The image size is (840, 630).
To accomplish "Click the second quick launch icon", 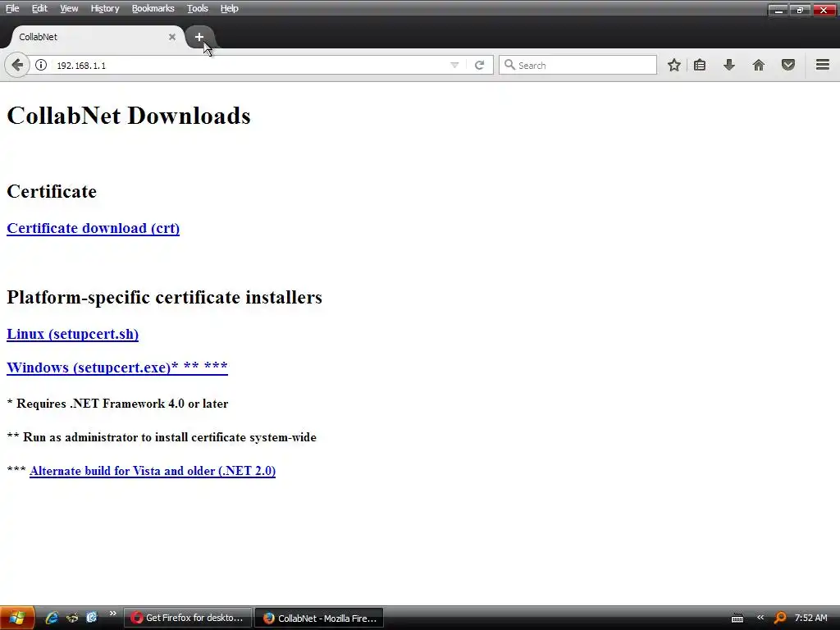I will pyautogui.click(x=72, y=618).
